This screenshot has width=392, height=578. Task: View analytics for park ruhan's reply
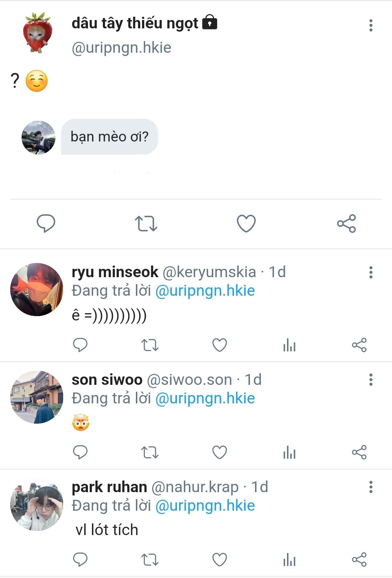pos(289,559)
